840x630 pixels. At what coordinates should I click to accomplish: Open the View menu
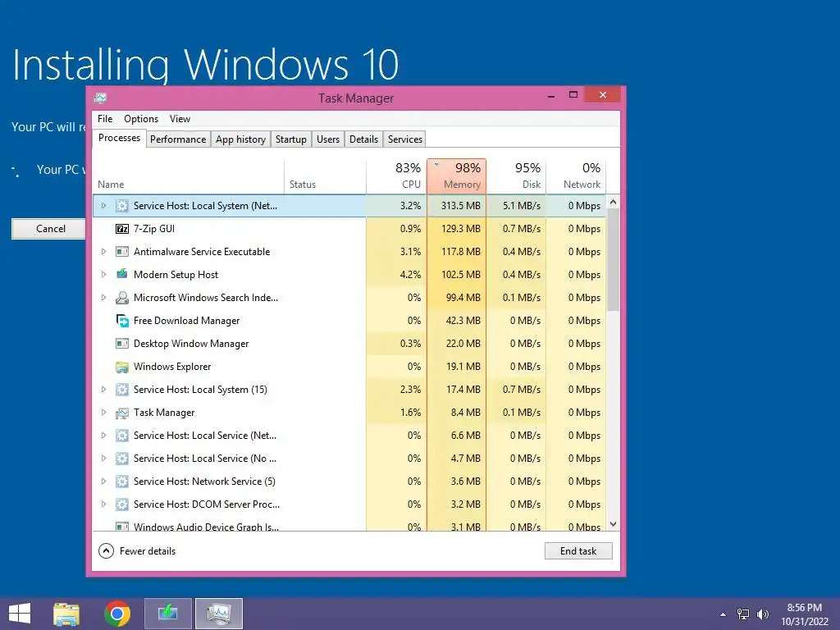180,119
